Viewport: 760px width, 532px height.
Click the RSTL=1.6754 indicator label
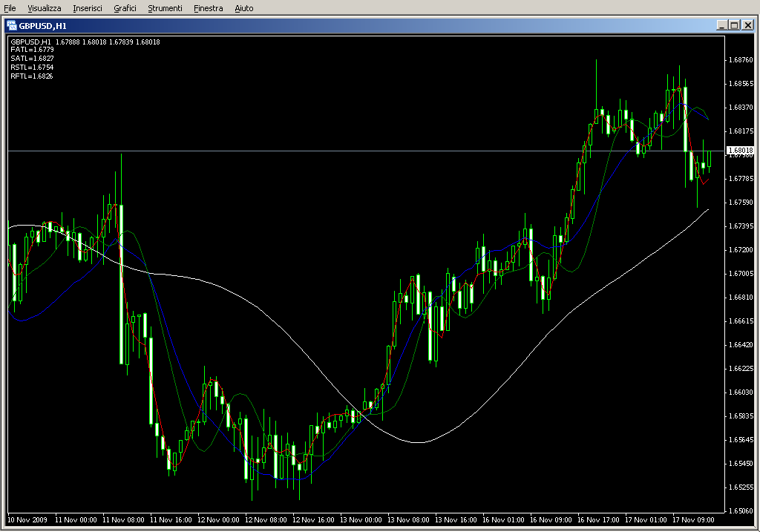pyautogui.click(x=32, y=68)
